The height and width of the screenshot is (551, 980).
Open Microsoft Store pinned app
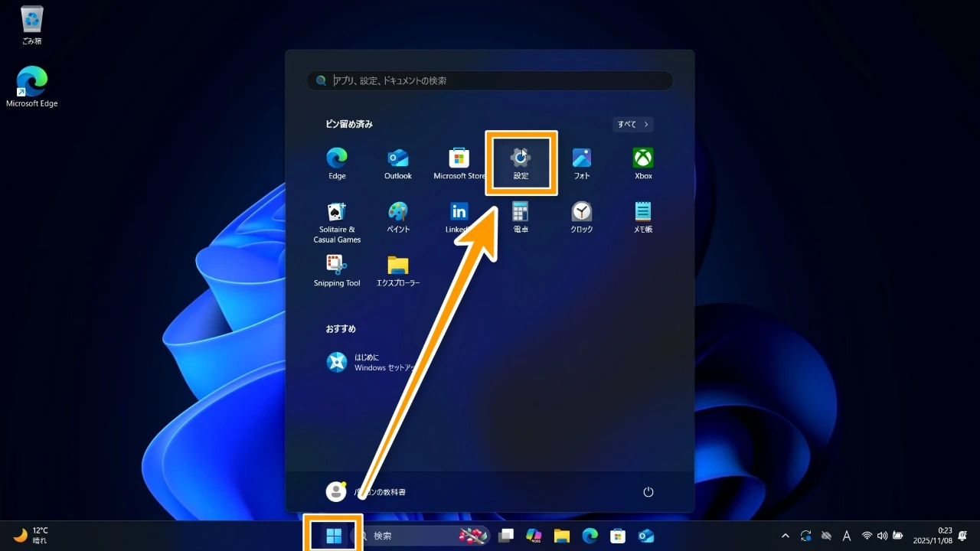[459, 162]
